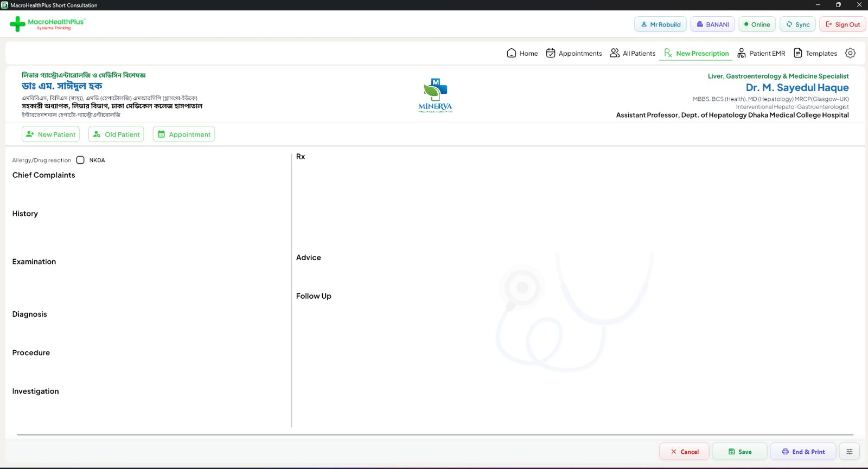The width and height of the screenshot is (868, 469).
Task: Open the Appointments tab
Action: click(574, 53)
